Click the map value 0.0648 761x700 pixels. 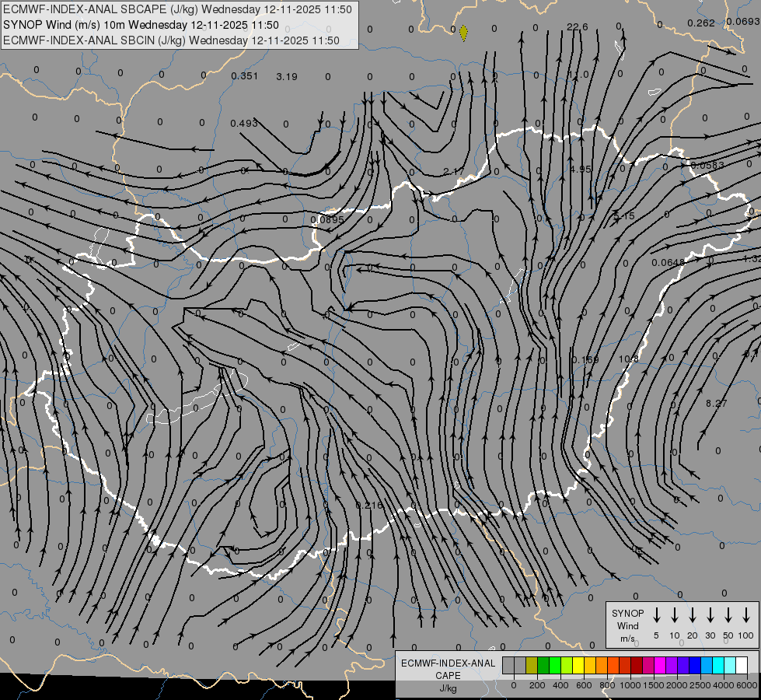(668, 263)
